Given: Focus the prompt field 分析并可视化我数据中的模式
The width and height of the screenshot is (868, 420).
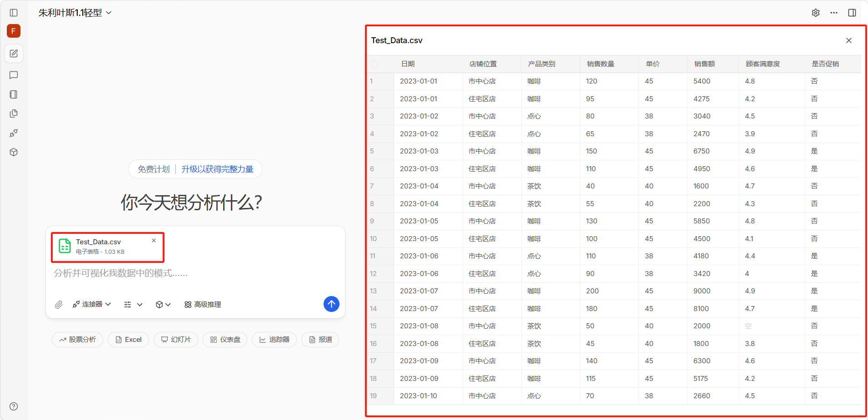Looking at the screenshot, I should click(195, 273).
